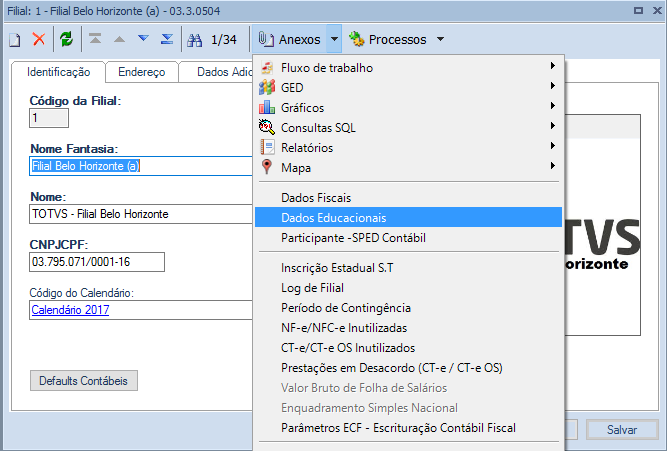This screenshot has width=667, height=451.
Task: Go to last record arrow icon
Action: (x=167, y=39)
